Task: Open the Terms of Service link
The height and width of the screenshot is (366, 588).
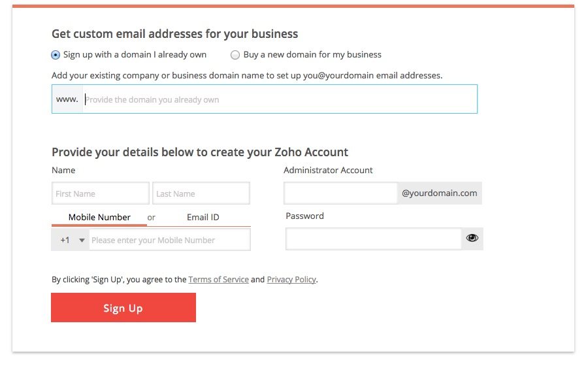Action: pos(218,280)
